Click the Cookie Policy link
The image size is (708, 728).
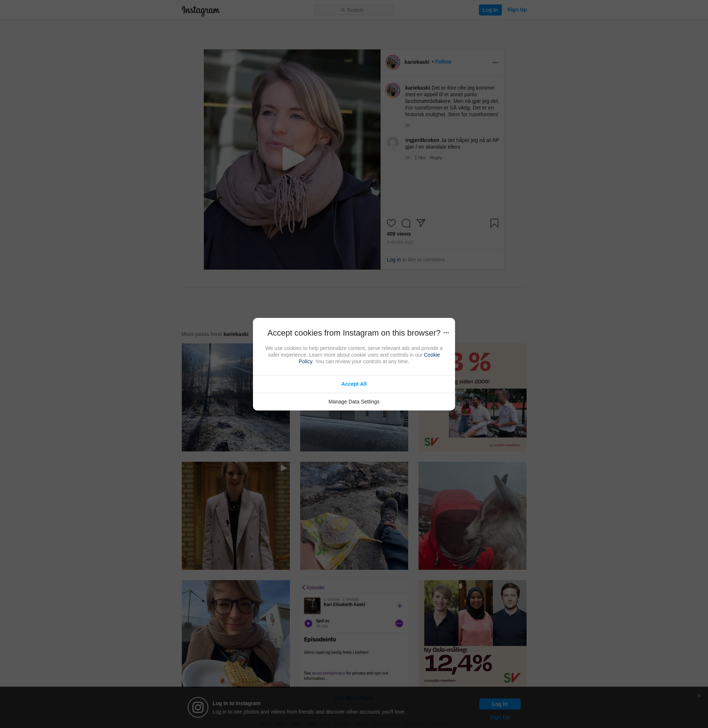[431, 355]
